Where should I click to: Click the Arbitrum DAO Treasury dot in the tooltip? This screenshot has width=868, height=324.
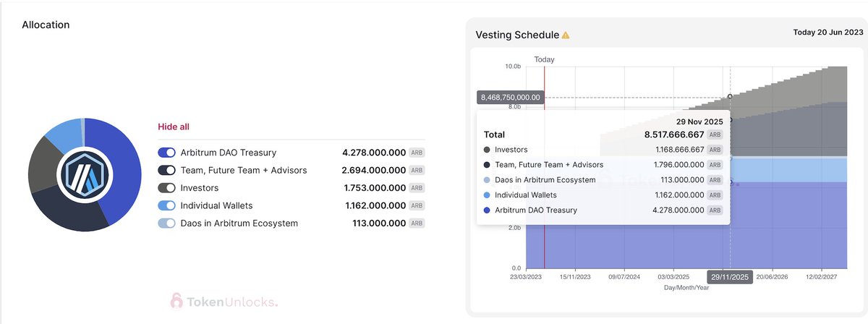coord(487,210)
